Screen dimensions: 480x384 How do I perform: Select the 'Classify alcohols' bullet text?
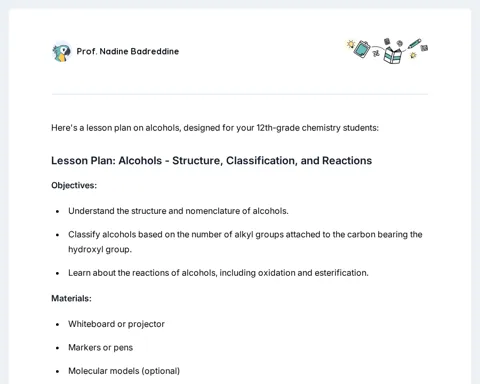pyautogui.click(x=245, y=242)
